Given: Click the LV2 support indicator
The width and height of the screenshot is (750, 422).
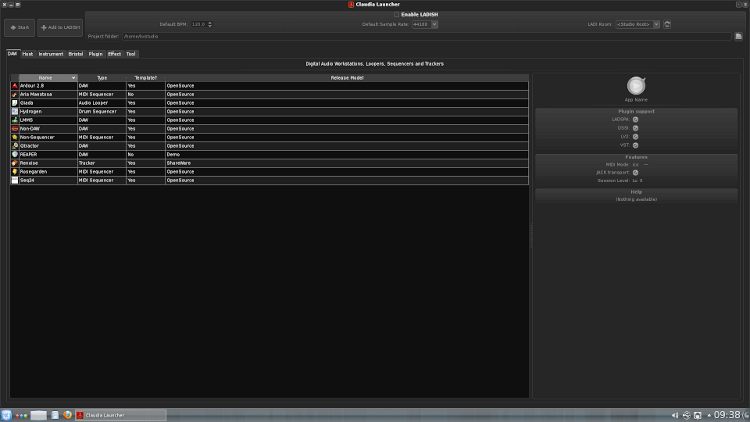Looking at the screenshot, I should click(636, 137).
